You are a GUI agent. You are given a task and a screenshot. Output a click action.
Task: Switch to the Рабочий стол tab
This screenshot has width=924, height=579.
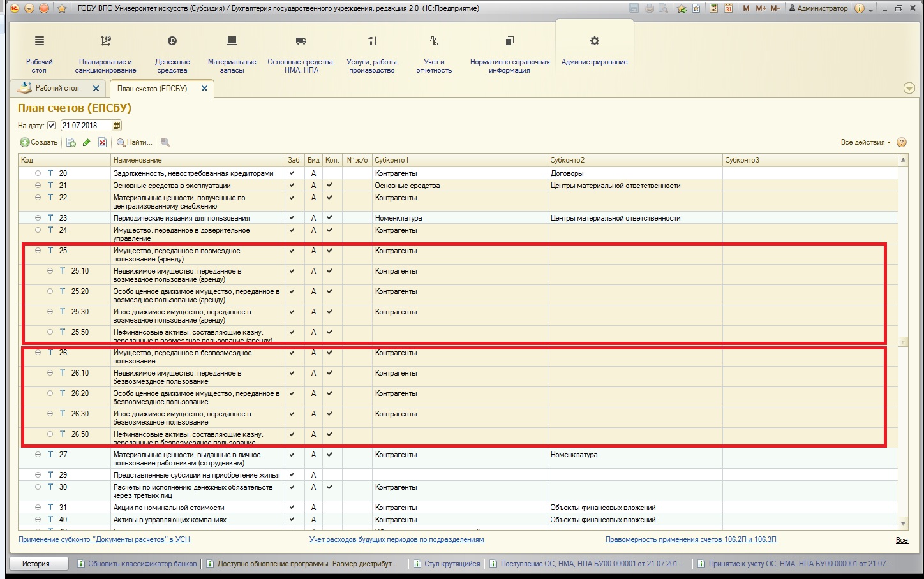point(56,88)
